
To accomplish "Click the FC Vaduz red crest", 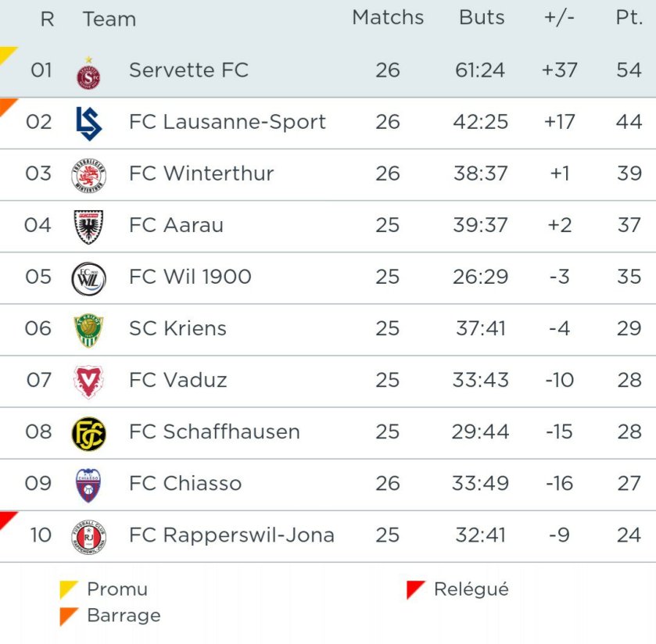I will click(x=88, y=381).
